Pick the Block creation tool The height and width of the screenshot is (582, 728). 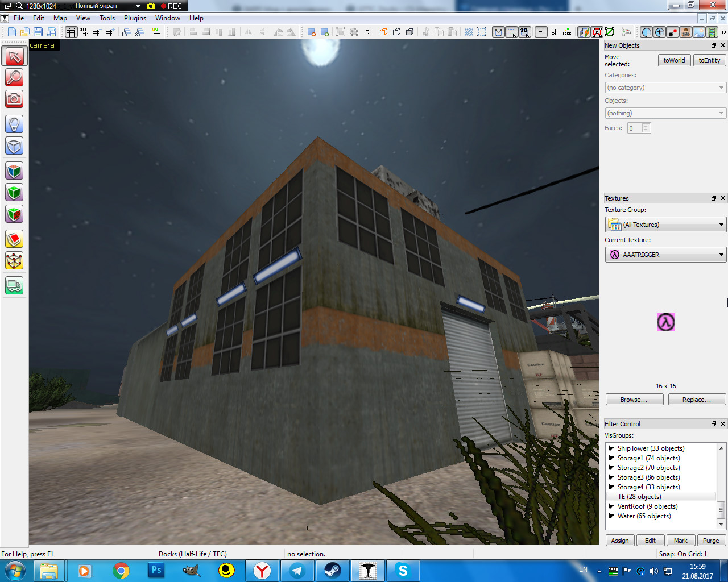click(x=14, y=146)
